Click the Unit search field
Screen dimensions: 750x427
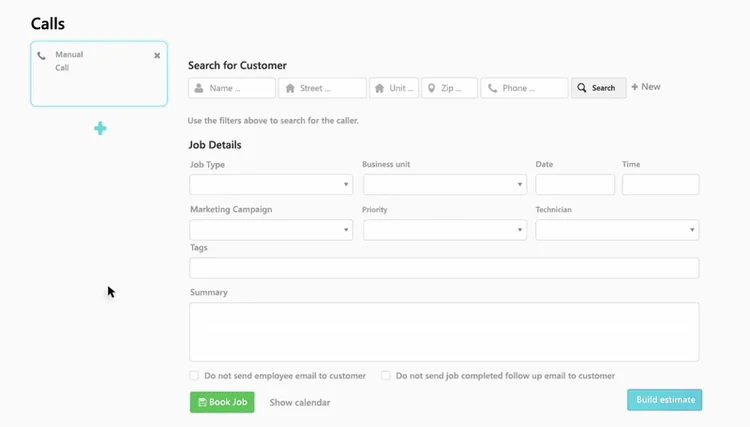tap(394, 88)
